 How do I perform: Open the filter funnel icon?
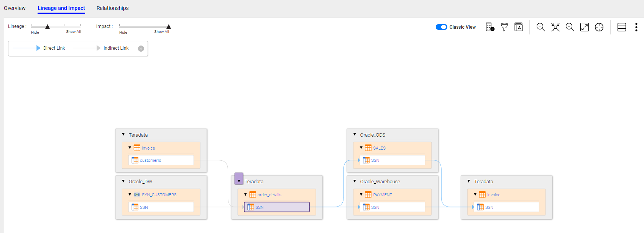coord(504,27)
